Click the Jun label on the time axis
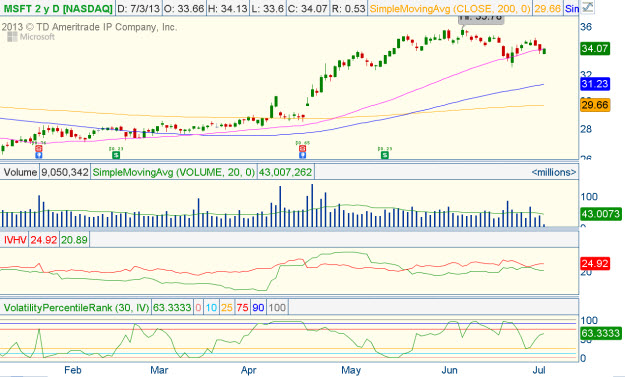 (450, 370)
